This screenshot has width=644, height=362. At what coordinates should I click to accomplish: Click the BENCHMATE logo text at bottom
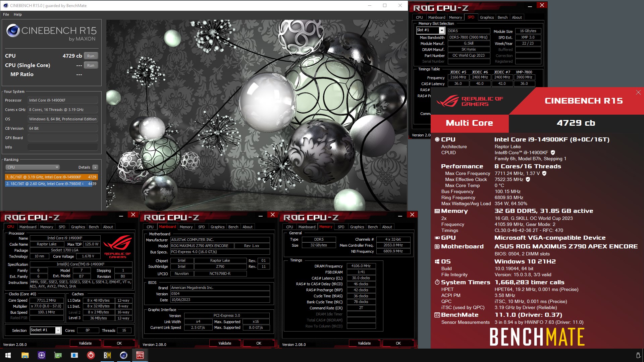[537, 337]
